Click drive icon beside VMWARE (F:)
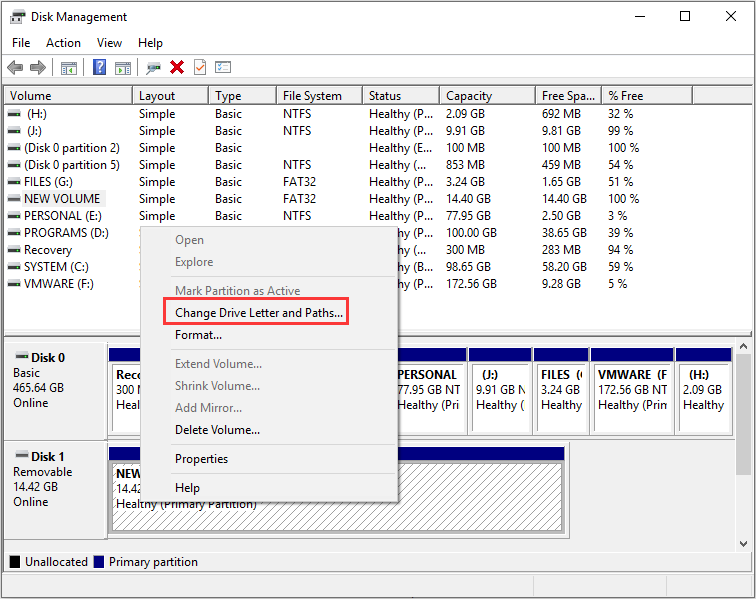Viewport: 756px width, 599px height. point(14,284)
